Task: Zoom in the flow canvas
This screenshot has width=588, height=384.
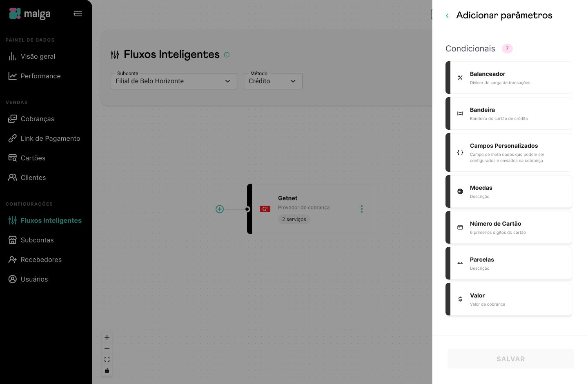Action: click(x=107, y=337)
